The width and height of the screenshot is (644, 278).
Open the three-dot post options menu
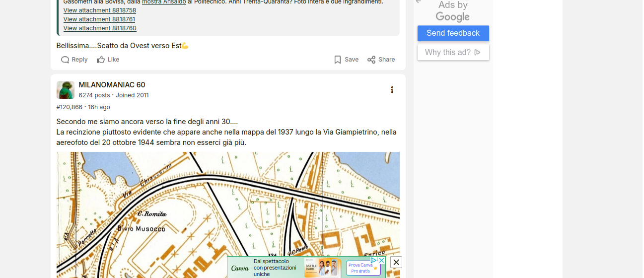(392, 90)
